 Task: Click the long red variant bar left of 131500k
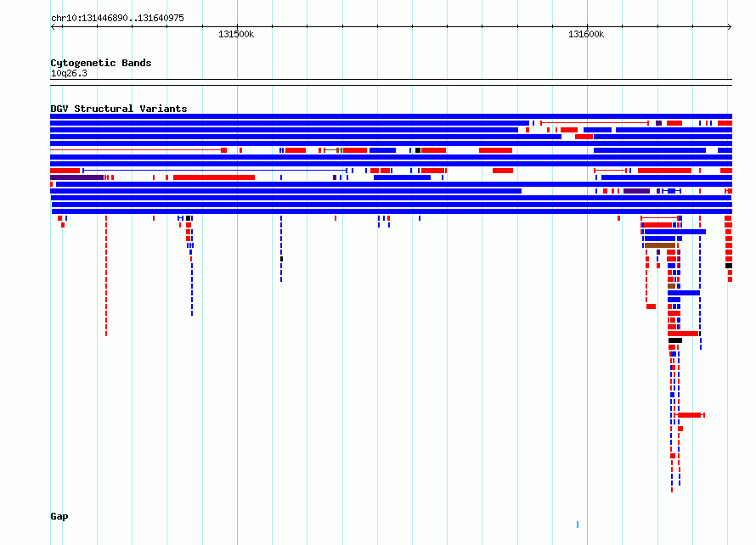213,177
